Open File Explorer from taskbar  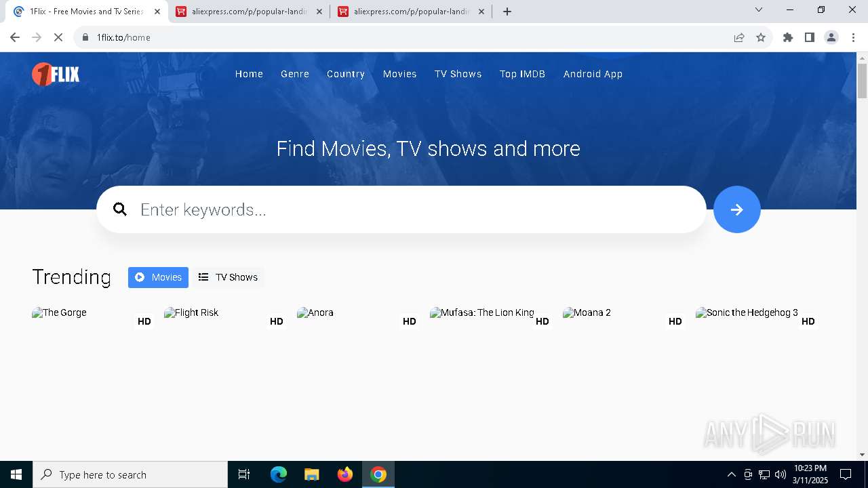click(312, 474)
